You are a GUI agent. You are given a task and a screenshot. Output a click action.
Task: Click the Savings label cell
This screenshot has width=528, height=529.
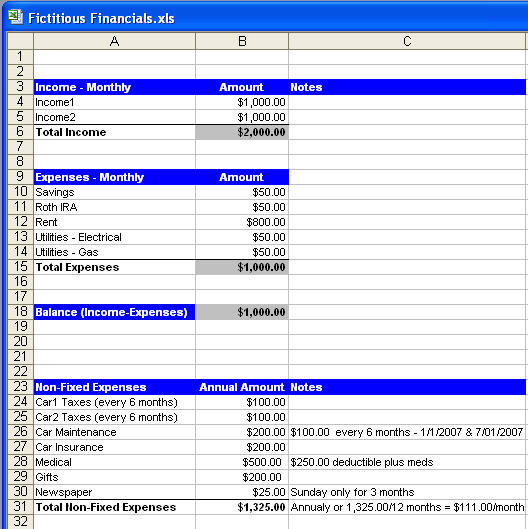click(114, 192)
